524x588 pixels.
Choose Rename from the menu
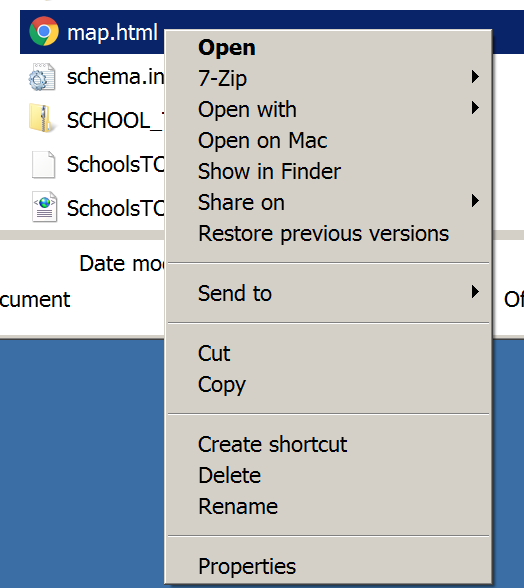coord(328,507)
